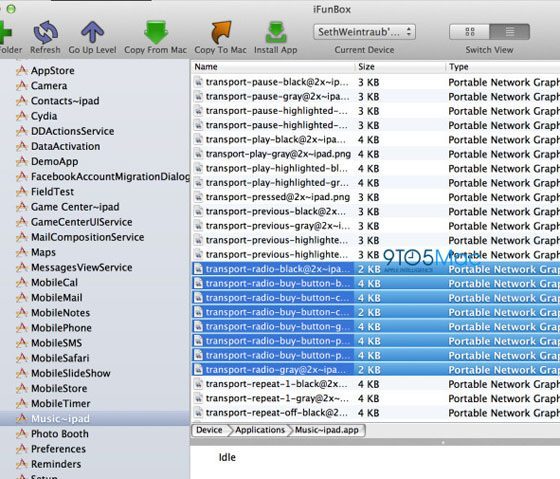Select MobileTimer in sidebar
Viewport: 560px width, 479px height.
(x=61, y=404)
